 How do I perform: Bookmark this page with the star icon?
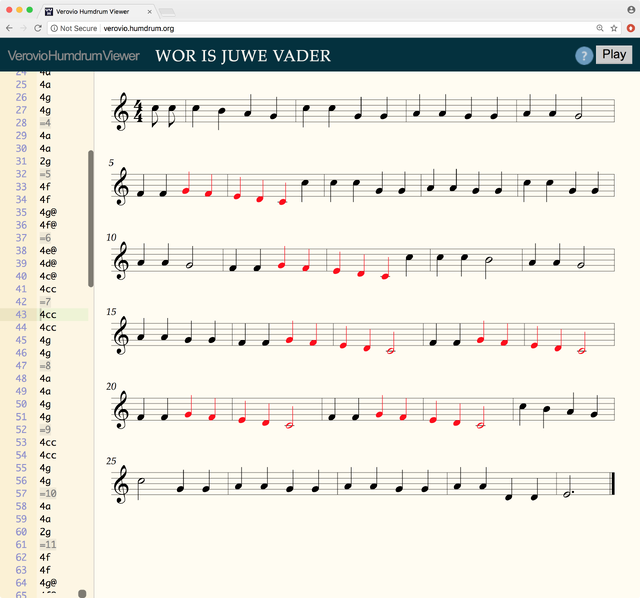(x=614, y=29)
